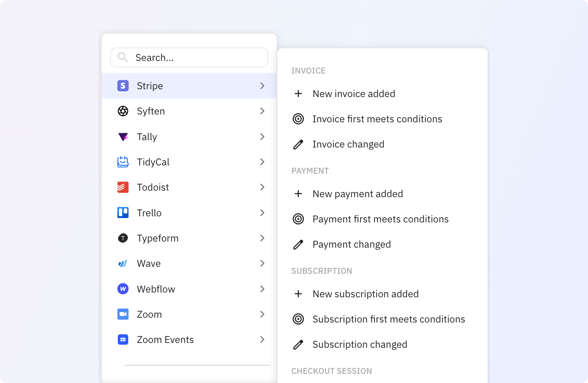Viewport: 588px width, 383px height.
Task: Click the PAYMENT section heading
Action: pyautogui.click(x=310, y=171)
